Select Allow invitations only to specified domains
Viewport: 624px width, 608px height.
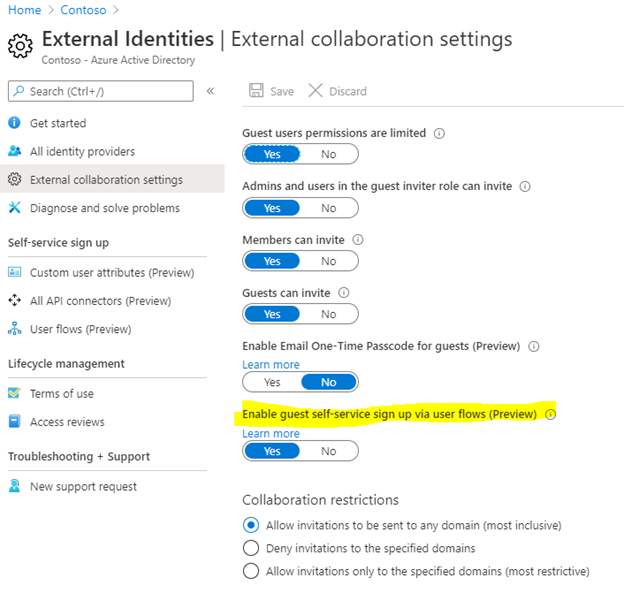[251, 571]
